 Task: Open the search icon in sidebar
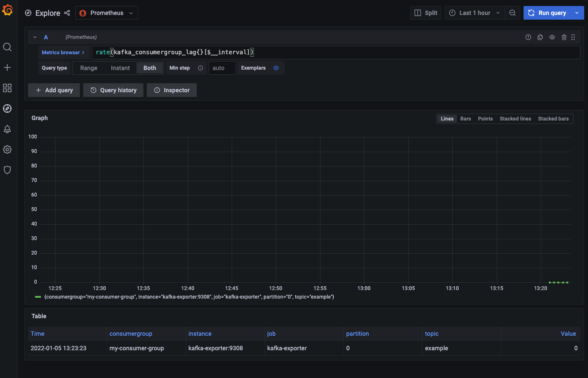coord(7,47)
